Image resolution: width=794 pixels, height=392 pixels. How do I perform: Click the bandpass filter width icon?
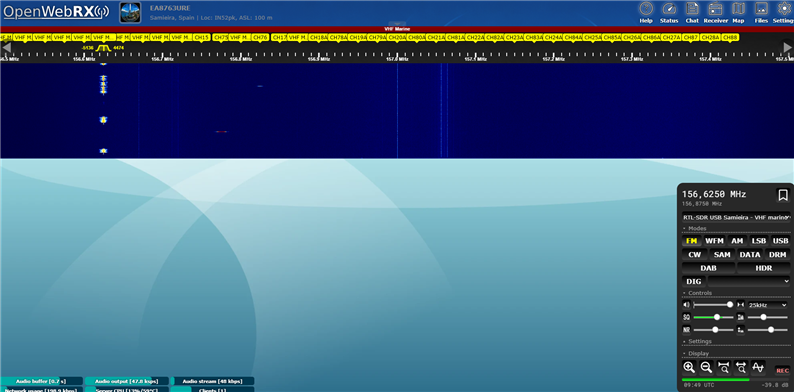point(741,304)
